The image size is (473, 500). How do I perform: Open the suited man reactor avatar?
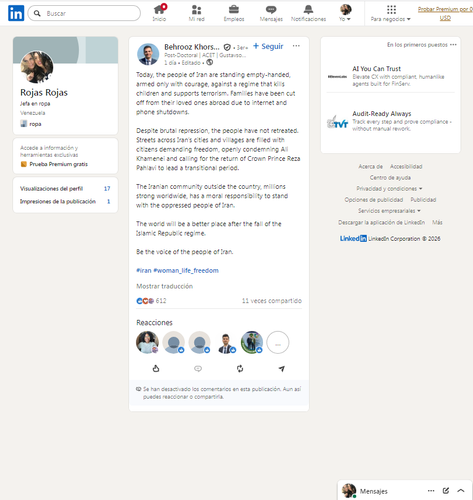(x=226, y=342)
